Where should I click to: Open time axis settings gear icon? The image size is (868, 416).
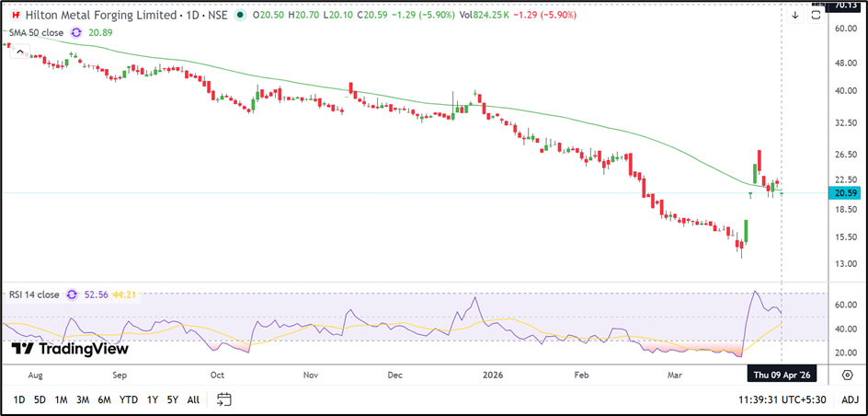tap(846, 376)
